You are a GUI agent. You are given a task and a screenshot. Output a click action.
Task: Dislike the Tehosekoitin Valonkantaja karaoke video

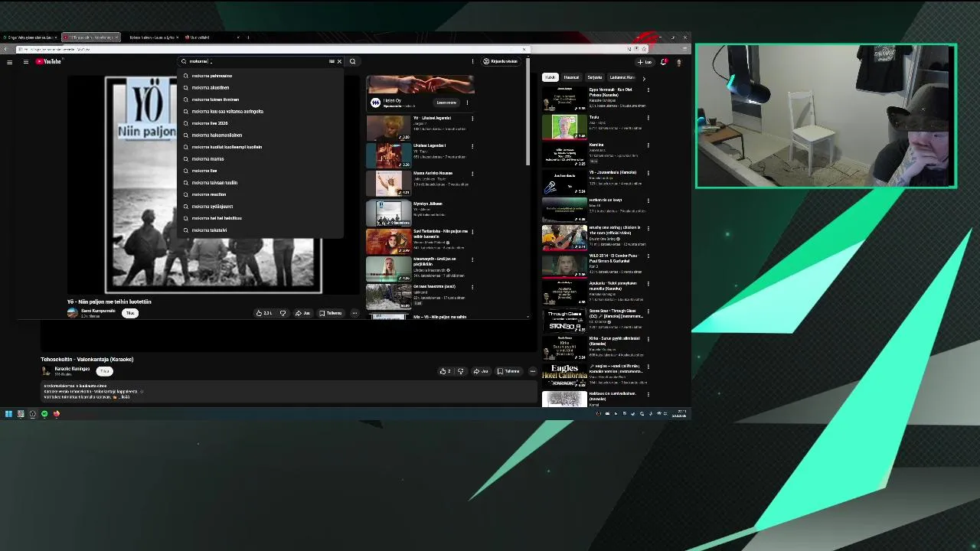pyautogui.click(x=460, y=371)
